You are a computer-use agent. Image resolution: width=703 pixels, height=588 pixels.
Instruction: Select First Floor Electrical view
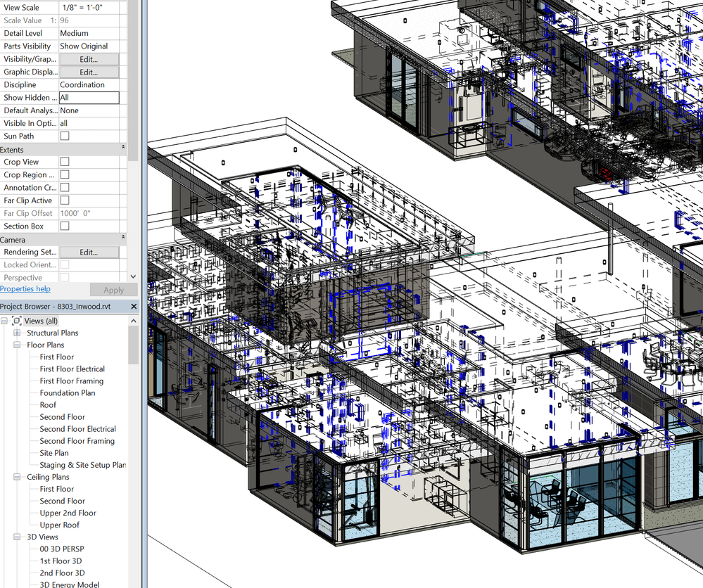[x=72, y=369]
